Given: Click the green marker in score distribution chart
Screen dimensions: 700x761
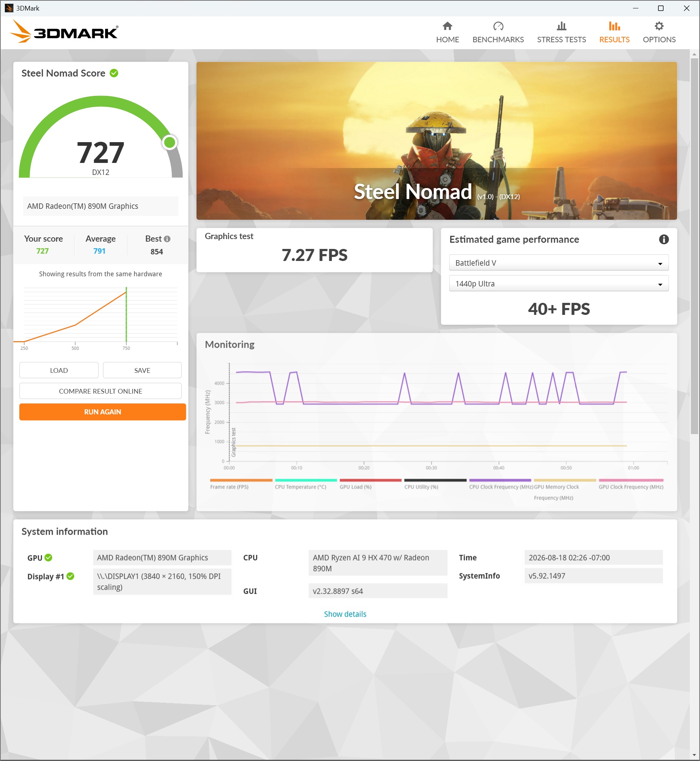Looking at the screenshot, I should (x=126, y=314).
